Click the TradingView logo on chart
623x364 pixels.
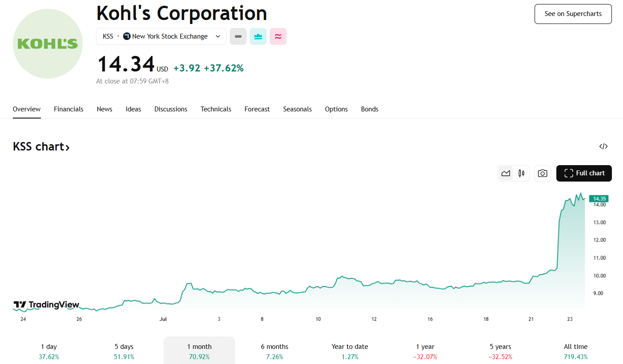coord(46,305)
